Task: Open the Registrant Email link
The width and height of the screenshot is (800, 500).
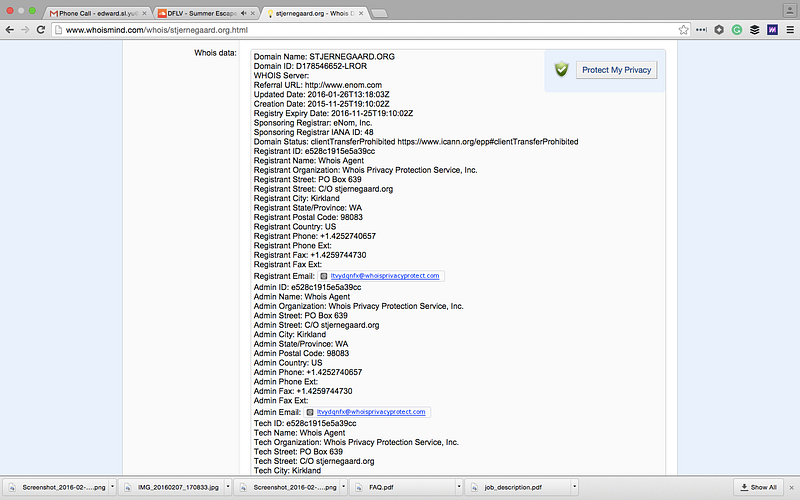Action: 385,276
